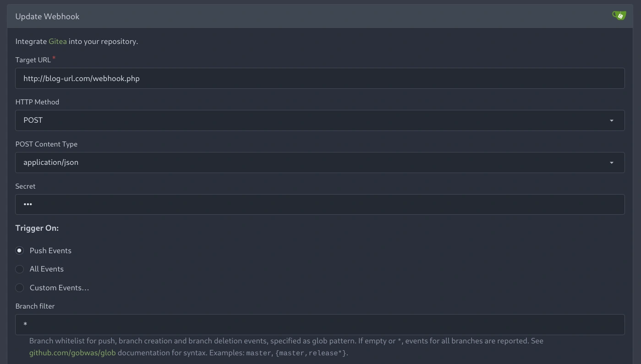Click the Secret field label

(25, 186)
